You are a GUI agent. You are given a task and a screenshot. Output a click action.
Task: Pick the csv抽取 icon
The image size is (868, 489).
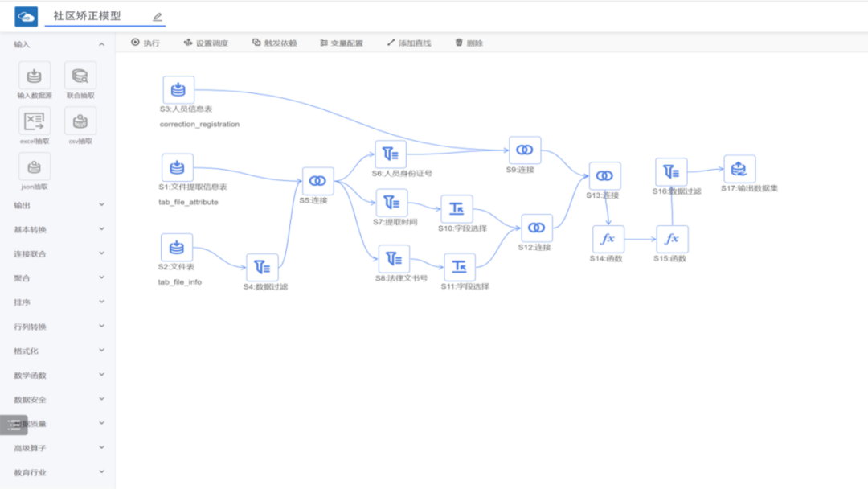[x=80, y=121]
